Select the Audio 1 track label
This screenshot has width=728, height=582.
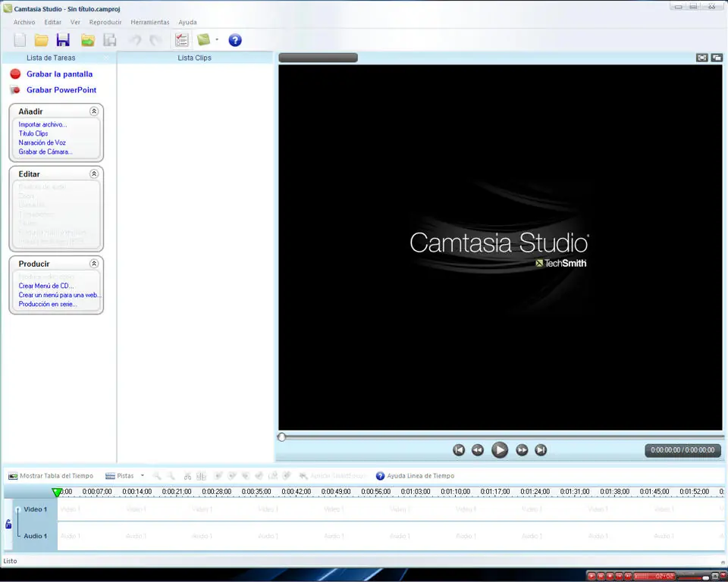click(36, 536)
